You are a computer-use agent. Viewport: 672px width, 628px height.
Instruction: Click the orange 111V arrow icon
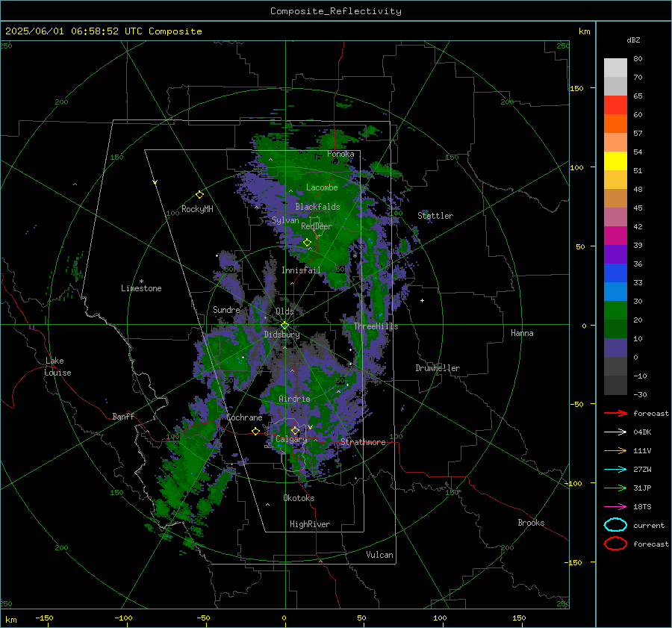[x=615, y=450]
